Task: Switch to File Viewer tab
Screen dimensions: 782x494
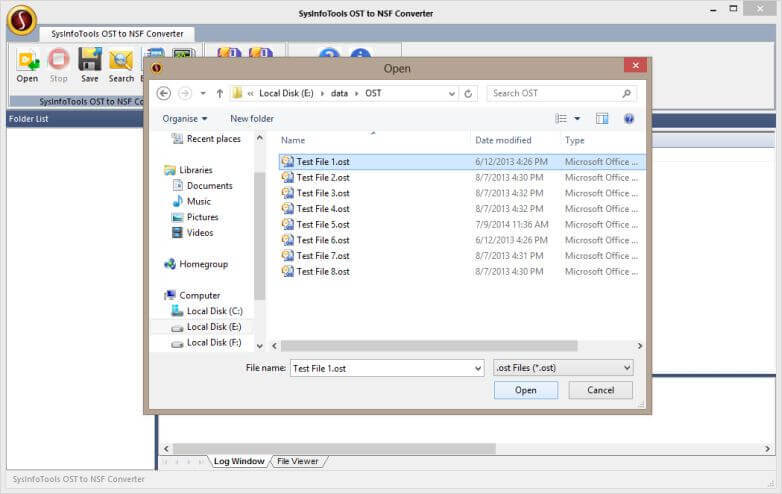Action: point(297,461)
